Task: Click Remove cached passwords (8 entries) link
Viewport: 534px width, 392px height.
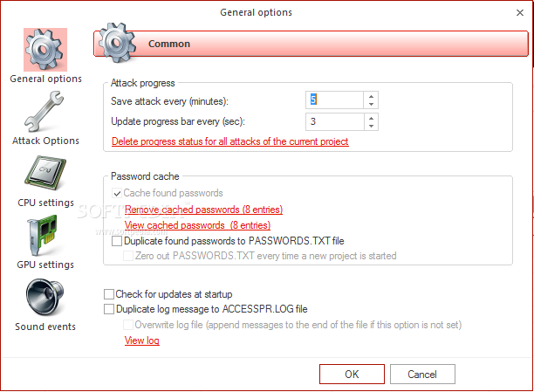Action: (x=203, y=210)
